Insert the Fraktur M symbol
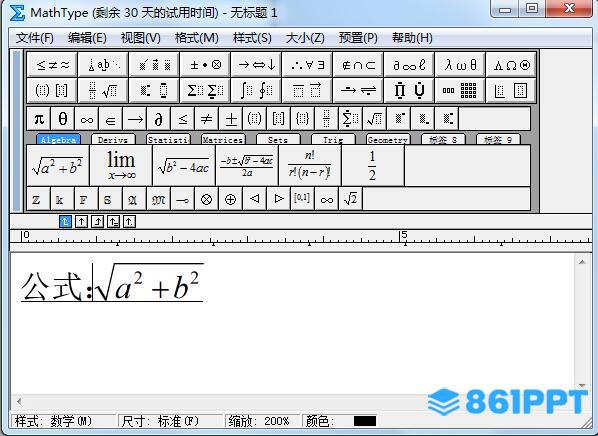 (159, 199)
